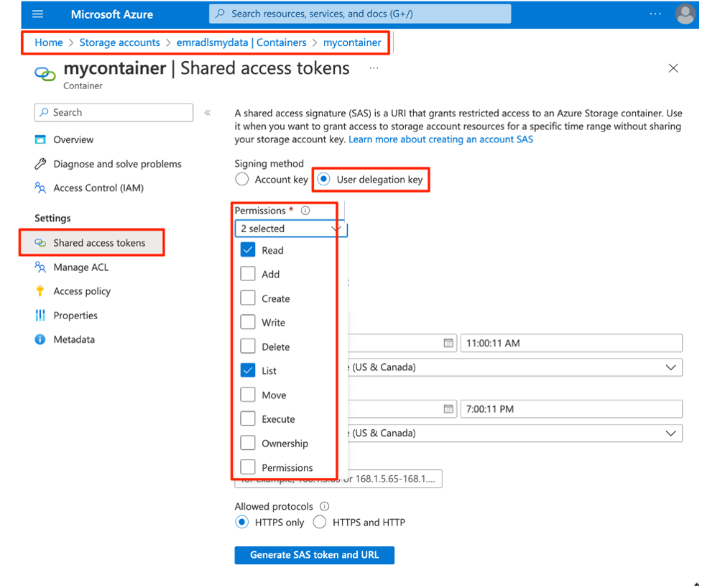Open Metadata page
The height and width of the screenshot is (588, 702).
(x=74, y=339)
